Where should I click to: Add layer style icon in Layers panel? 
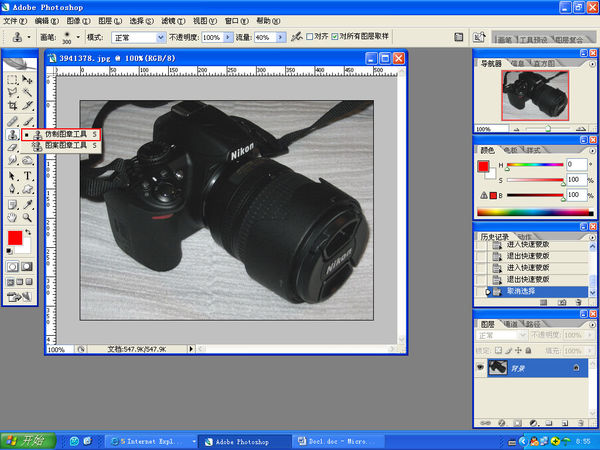point(502,423)
